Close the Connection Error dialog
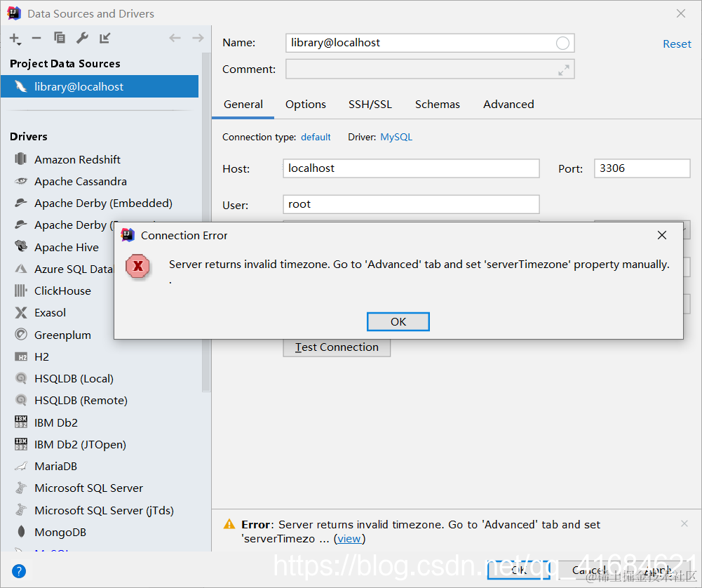 click(x=662, y=235)
